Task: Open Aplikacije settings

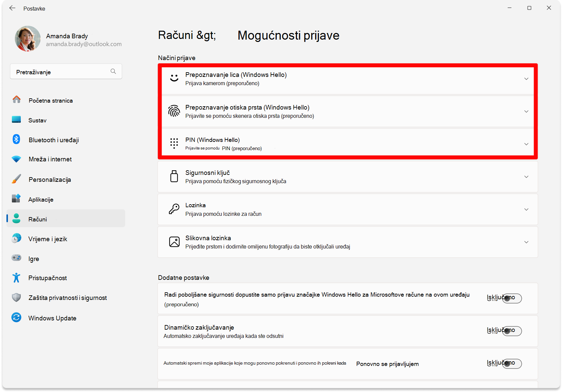Action: [66, 199]
